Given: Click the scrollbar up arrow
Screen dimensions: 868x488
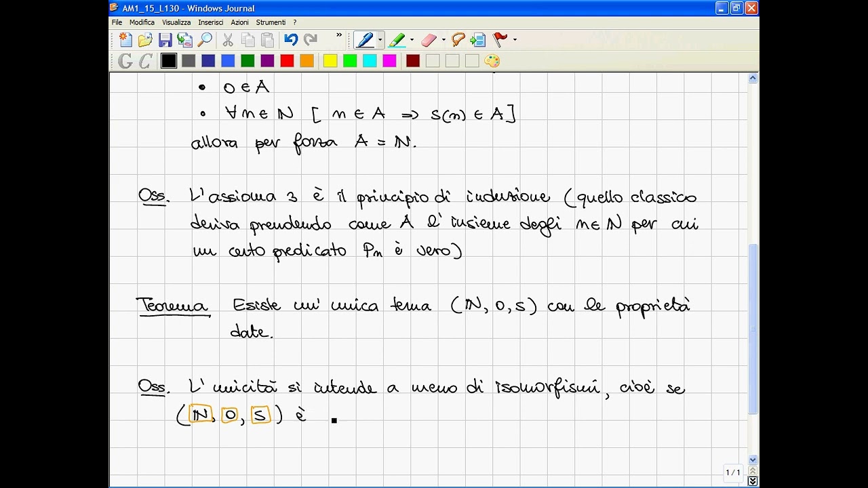Looking at the screenshot, I should [753, 79].
